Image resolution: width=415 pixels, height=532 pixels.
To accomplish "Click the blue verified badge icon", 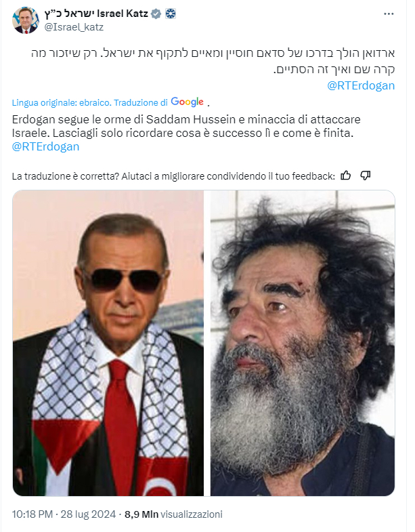I will click(x=156, y=14).
